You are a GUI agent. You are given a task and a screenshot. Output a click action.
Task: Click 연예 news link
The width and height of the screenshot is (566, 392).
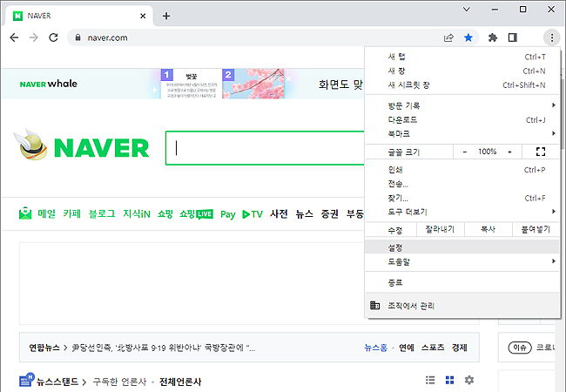[x=407, y=348]
